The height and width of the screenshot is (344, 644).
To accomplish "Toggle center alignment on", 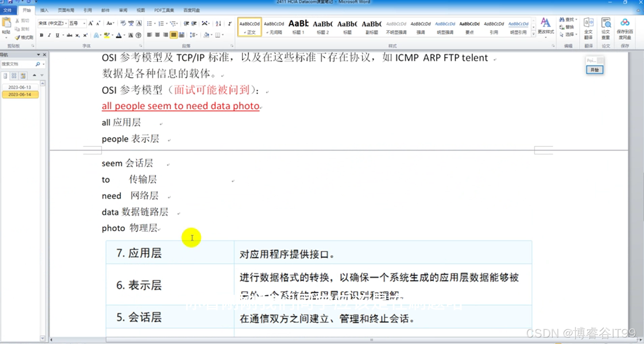I will click(157, 35).
